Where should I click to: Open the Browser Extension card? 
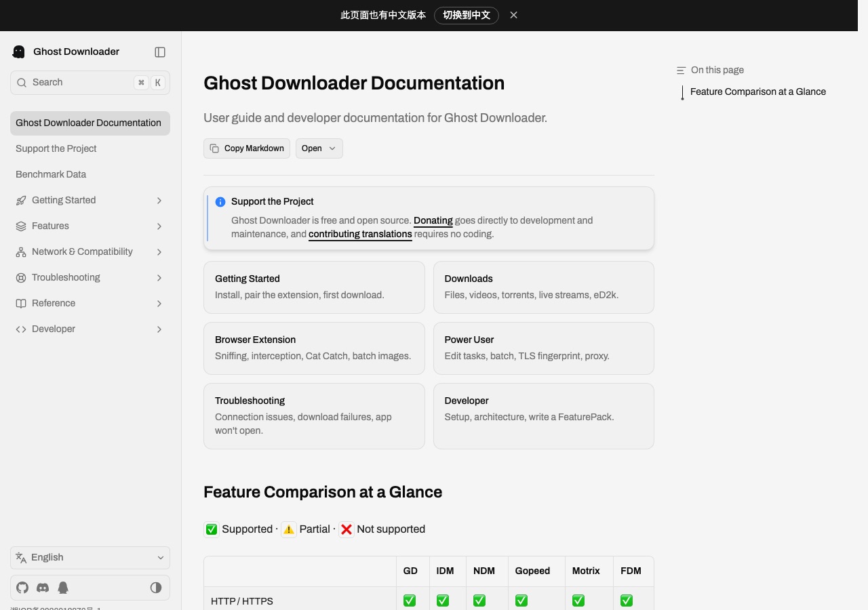314,348
